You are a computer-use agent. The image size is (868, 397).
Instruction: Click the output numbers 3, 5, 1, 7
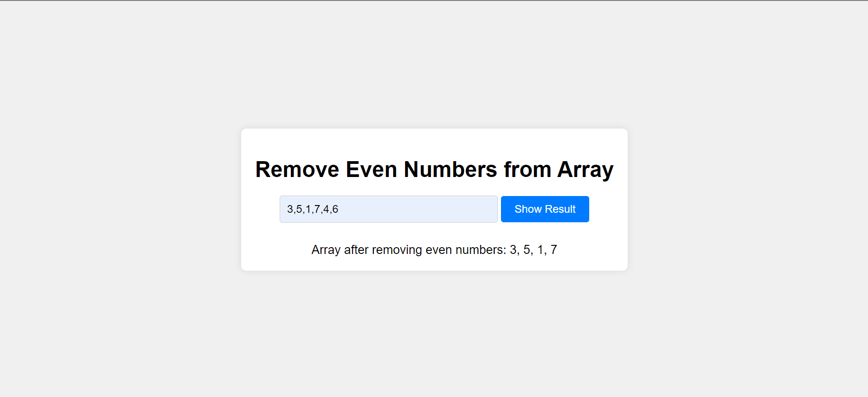[534, 250]
